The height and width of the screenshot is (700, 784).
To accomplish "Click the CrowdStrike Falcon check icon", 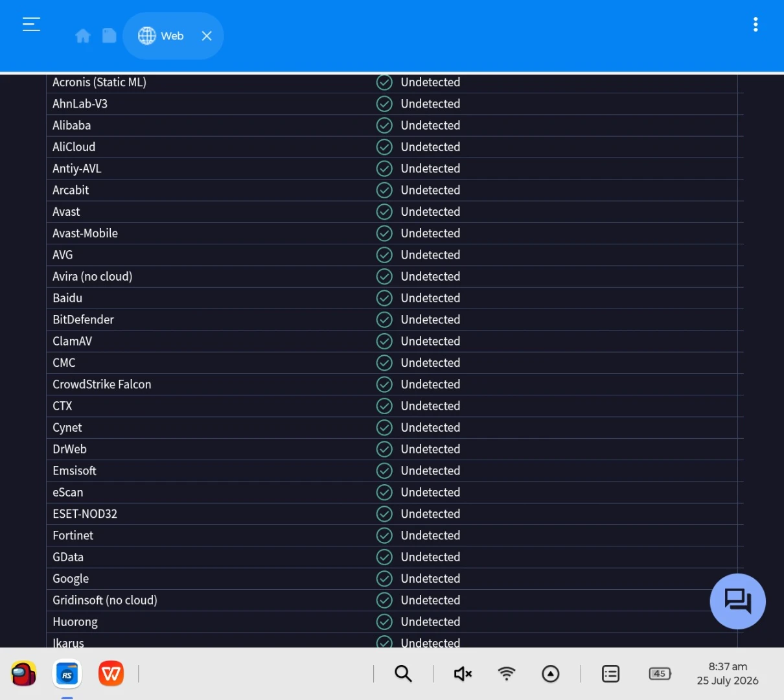I will pos(384,384).
